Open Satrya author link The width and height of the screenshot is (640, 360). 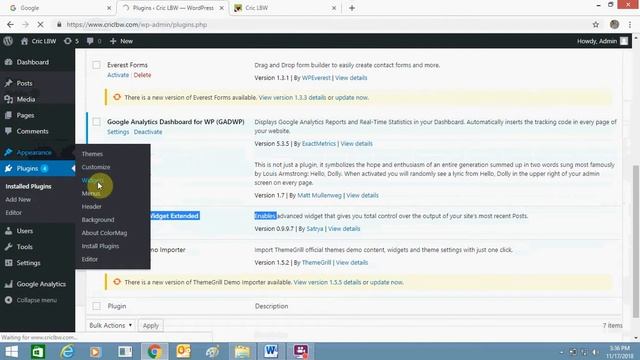(315, 229)
